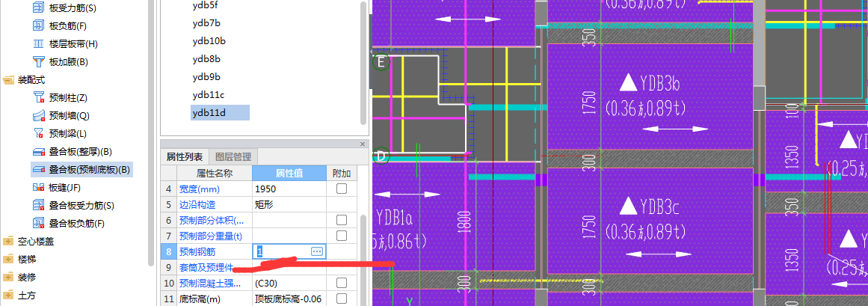Click the ellipsis button in 预制钢筋 value cell
This screenshot has width=868, height=306.
pyautogui.click(x=317, y=251)
